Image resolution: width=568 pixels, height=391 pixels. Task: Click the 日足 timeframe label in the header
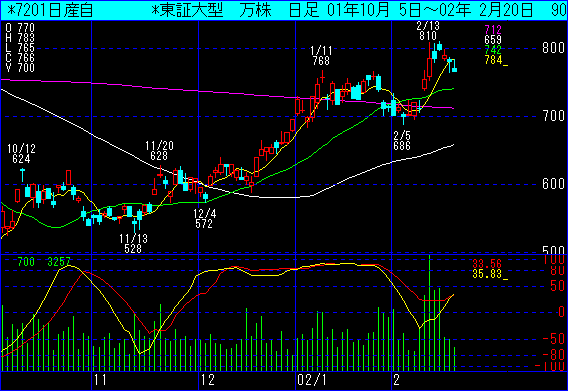coord(304,10)
